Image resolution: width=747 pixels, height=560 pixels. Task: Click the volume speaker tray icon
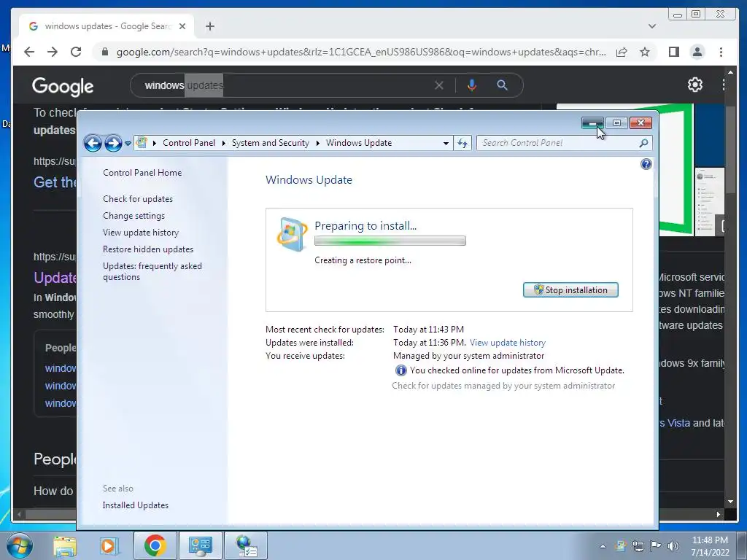[673, 546]
